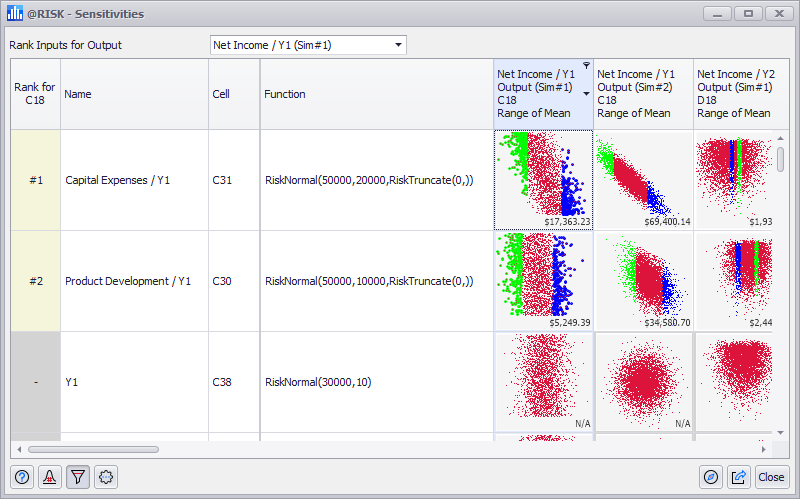Expand the dropdown arrow in Net Income Sim#1 header

(x=586, y=94)
